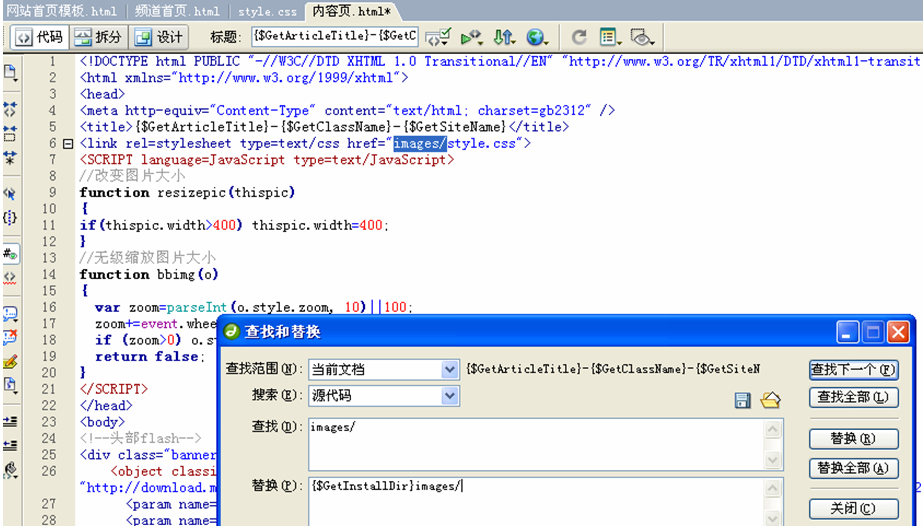Click Collapse Full Tag icon
923x531 pixels.
11,109
